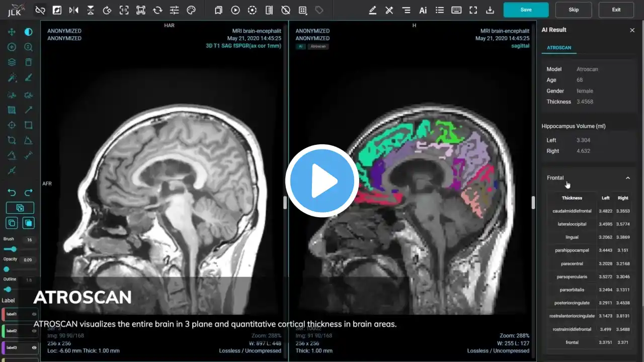The width and height of the screenshot is (644, 362).
Task: Open the grid layout icon
Action: 302,10
